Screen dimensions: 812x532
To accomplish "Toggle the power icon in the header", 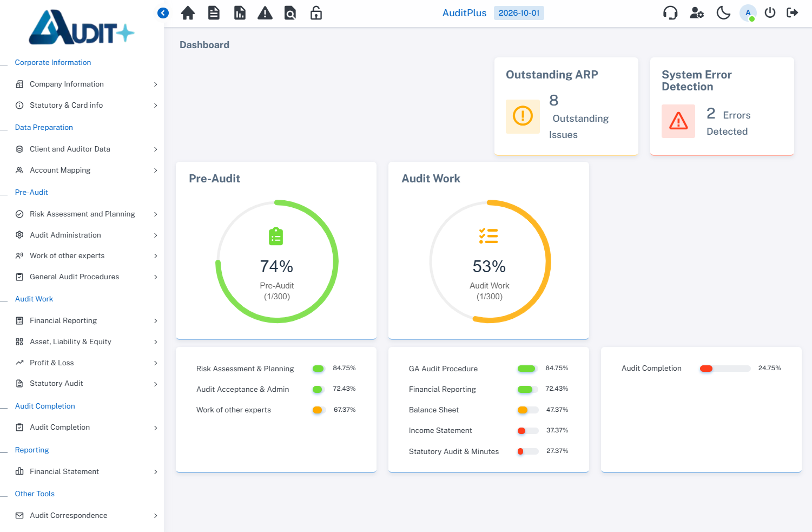I will point(770,12).
